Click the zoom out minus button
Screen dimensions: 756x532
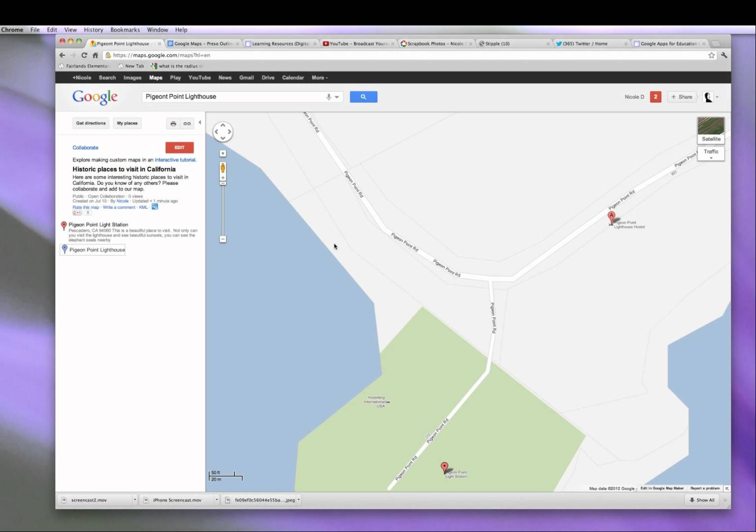(x=223, y=239)
